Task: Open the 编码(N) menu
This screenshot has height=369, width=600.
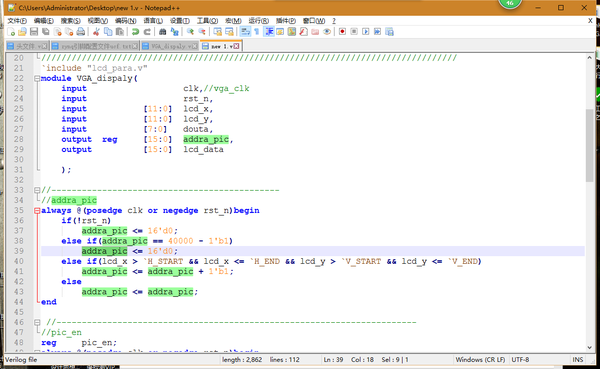Action: click(126, 21)
